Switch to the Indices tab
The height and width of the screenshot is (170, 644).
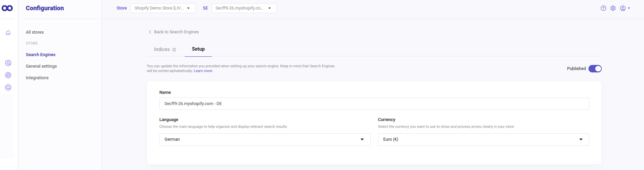pyautogui.click(x=162, y=49)
